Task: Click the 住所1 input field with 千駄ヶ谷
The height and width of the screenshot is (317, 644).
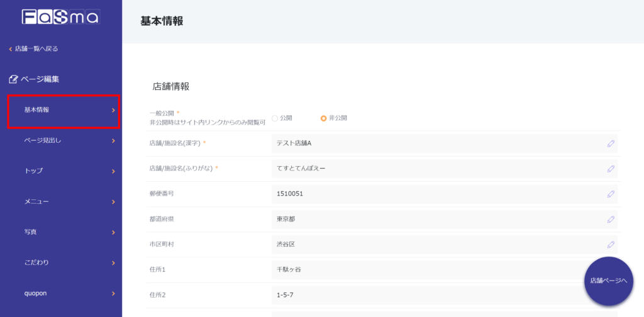Action: coord(428,270)
